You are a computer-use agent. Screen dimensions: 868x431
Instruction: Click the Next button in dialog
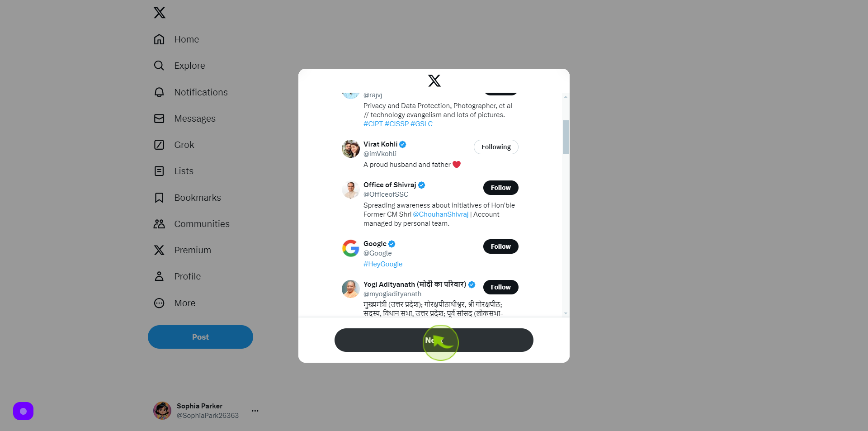[434, 340]
